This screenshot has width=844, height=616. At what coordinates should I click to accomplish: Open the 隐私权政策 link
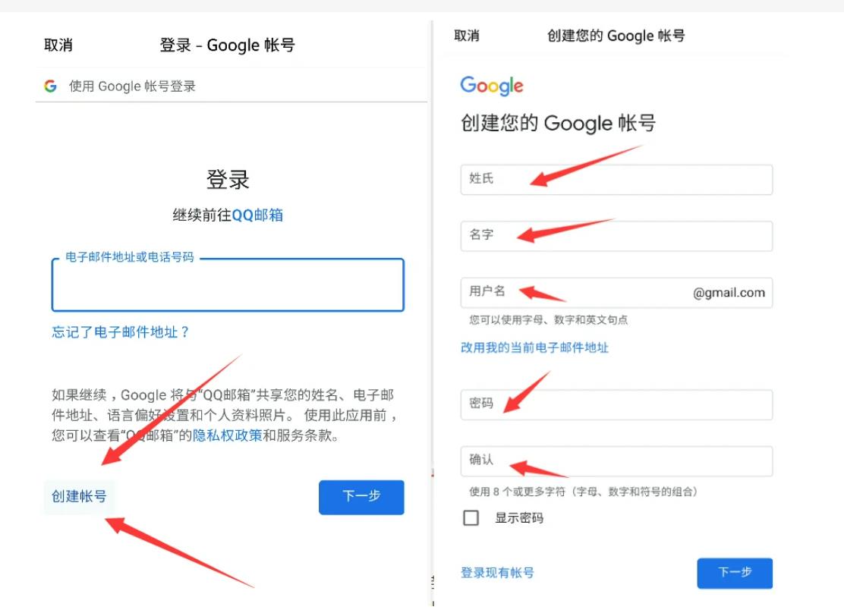227,435
